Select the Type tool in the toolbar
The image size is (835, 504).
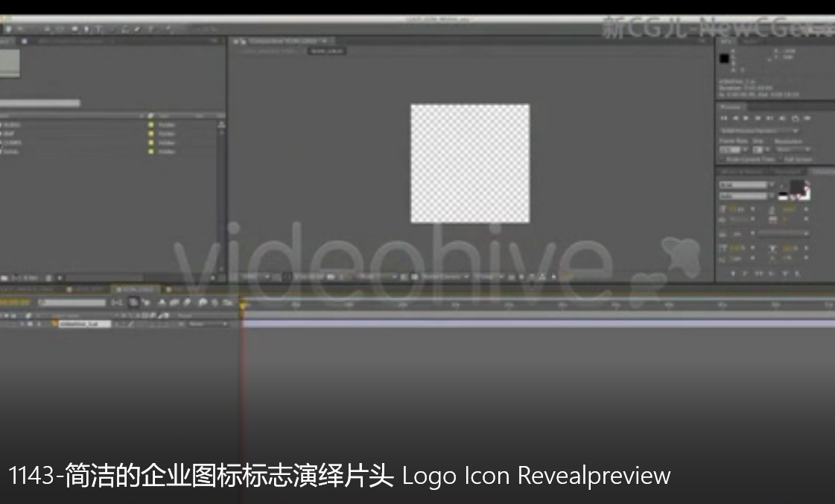(x=98, y=29)
